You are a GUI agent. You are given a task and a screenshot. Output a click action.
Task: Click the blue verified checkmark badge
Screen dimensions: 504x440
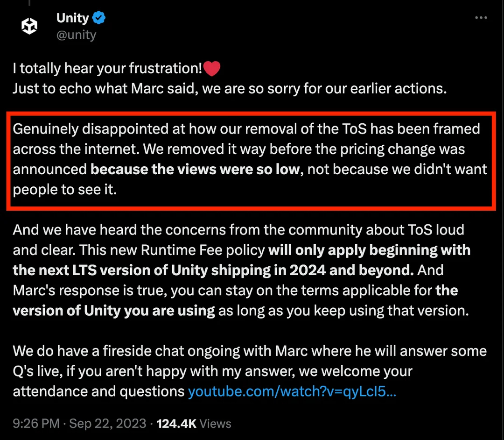[98, 18]
